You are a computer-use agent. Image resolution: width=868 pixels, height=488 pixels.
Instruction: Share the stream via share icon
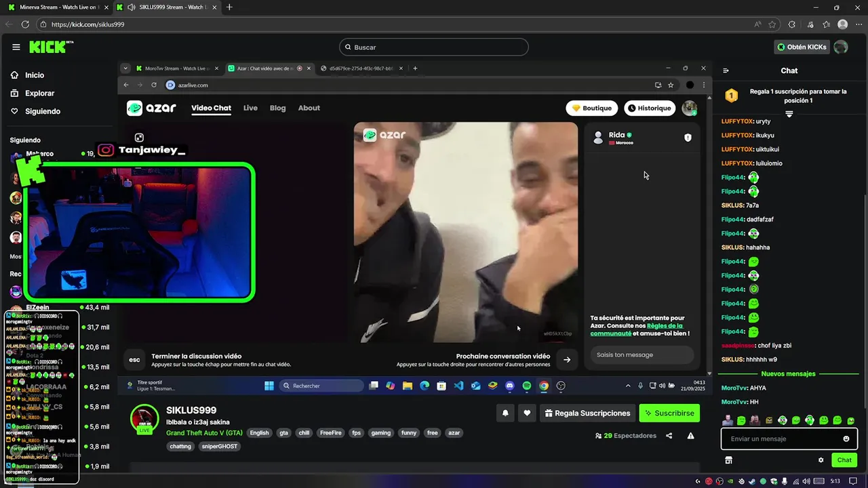[669, 436]
